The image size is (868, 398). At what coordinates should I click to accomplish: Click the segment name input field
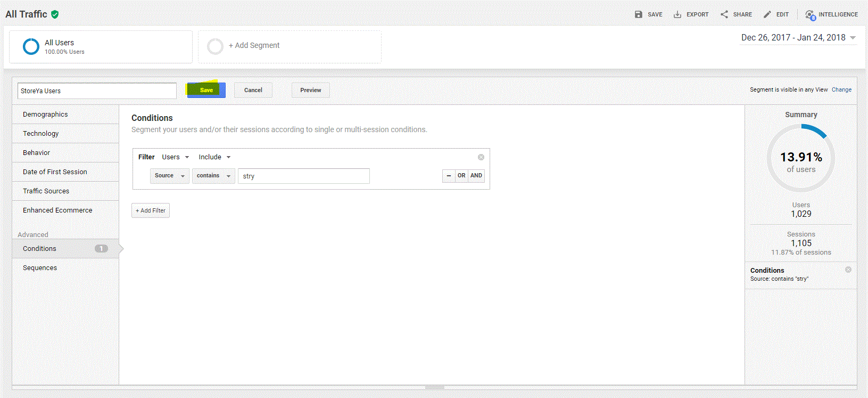(x=97, y=91)
